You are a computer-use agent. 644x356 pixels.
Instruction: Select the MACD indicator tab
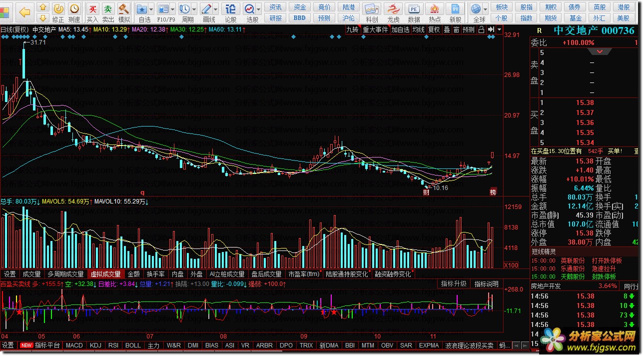(74, 345)
